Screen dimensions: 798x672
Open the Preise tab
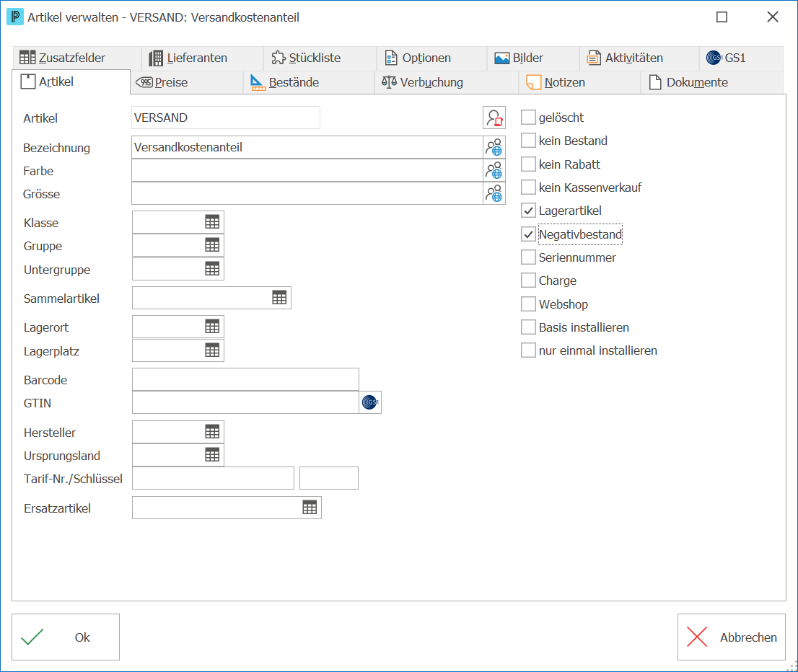coord(187,82)
